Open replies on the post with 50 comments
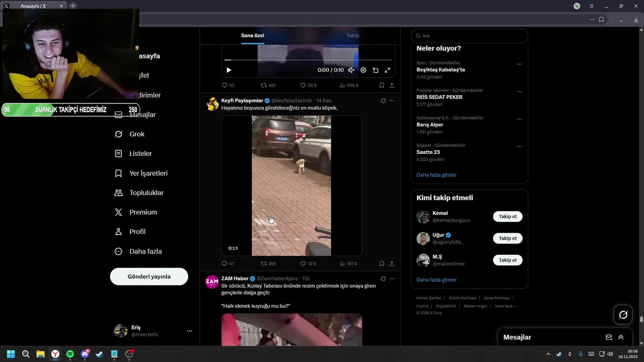This screenshot has width=644, height=362. tap(228, 85)
